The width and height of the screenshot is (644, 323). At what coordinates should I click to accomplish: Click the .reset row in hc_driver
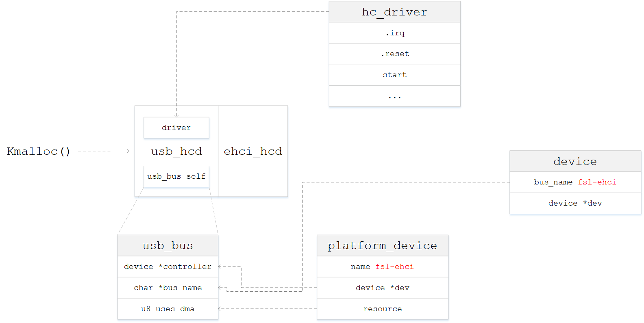pyautogui.click(x=394, y=54)
